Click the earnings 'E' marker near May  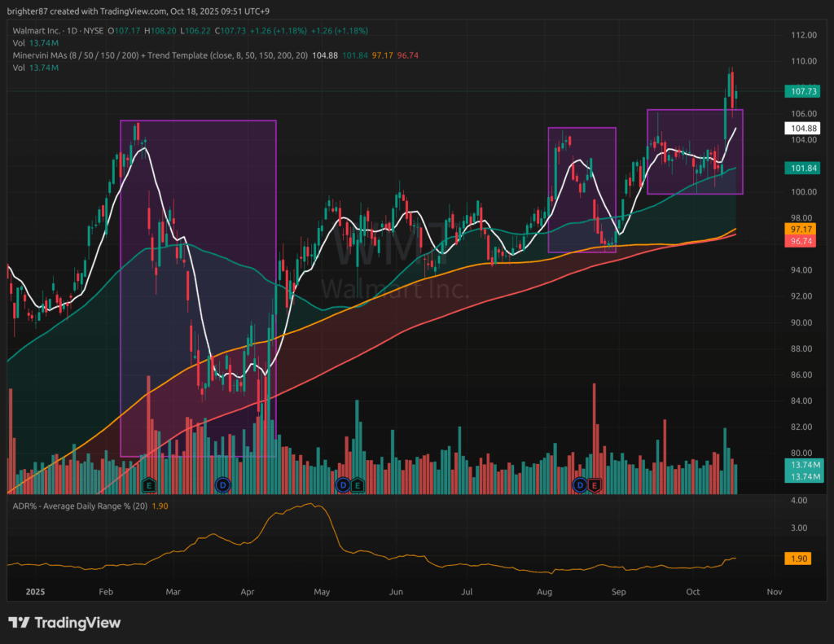tap(358, 485)
